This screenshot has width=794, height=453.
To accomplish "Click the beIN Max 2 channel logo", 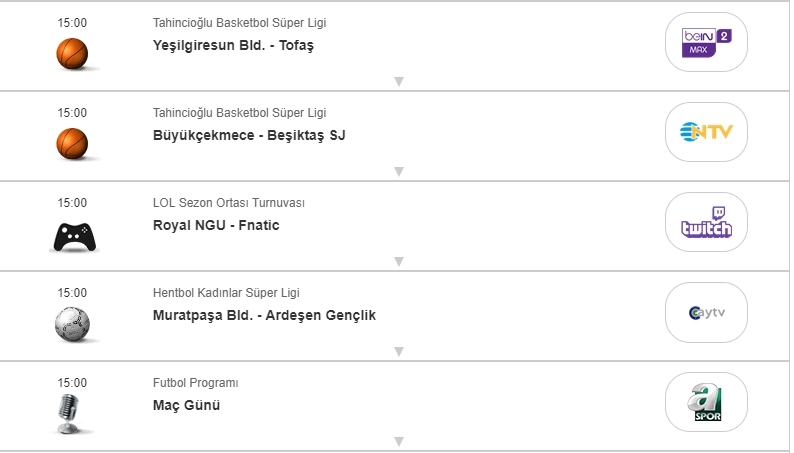I will (706, 42).
